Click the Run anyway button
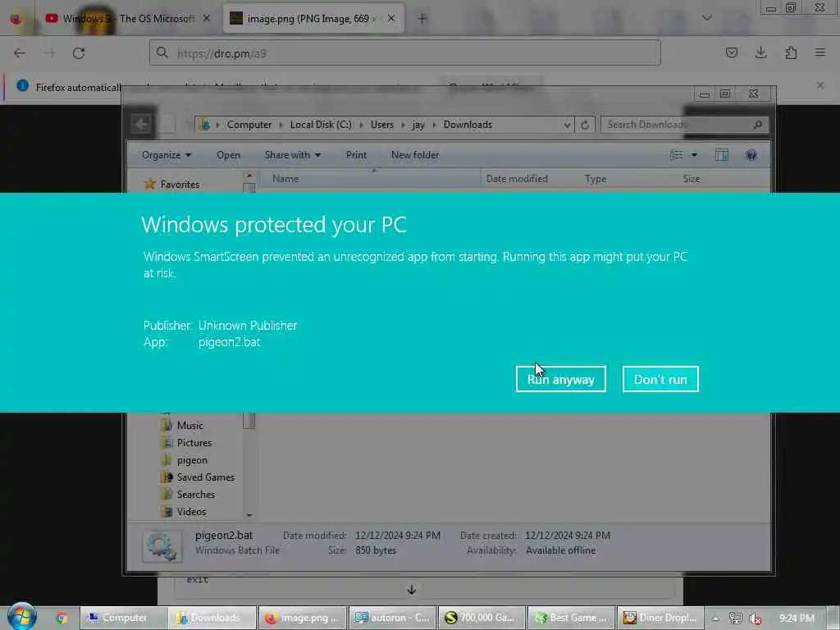The image size is (840, 630). click(560, 379)
